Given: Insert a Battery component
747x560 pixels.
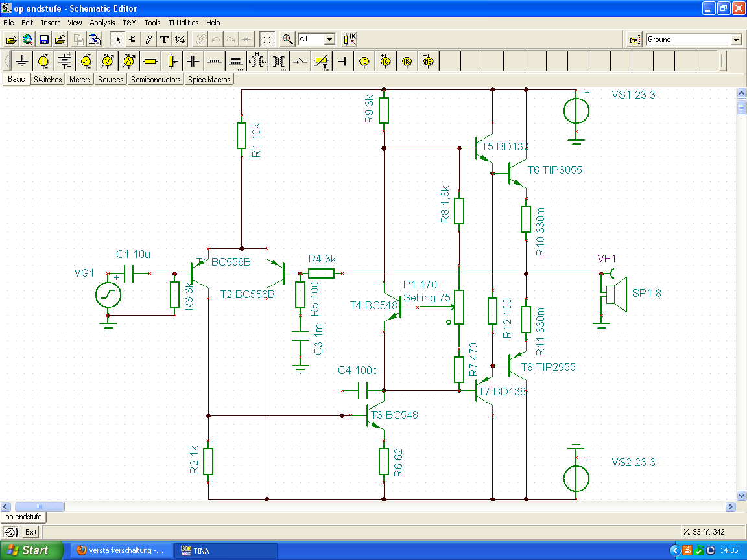Looking at the screenshot, I should pos(65,62).
